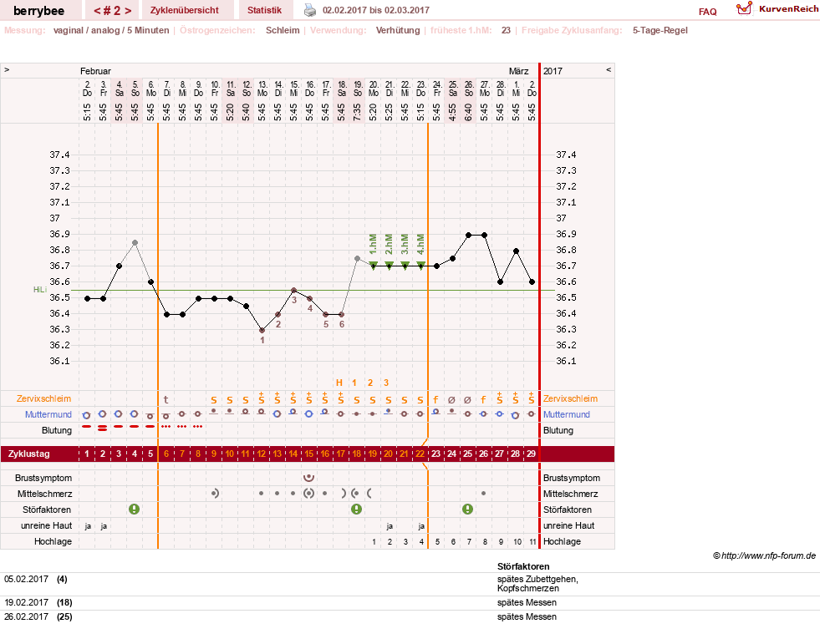Click the grey temperature point on cycle day 18
The width and height of the screenshot is (820, 644).
click(357, 258)
